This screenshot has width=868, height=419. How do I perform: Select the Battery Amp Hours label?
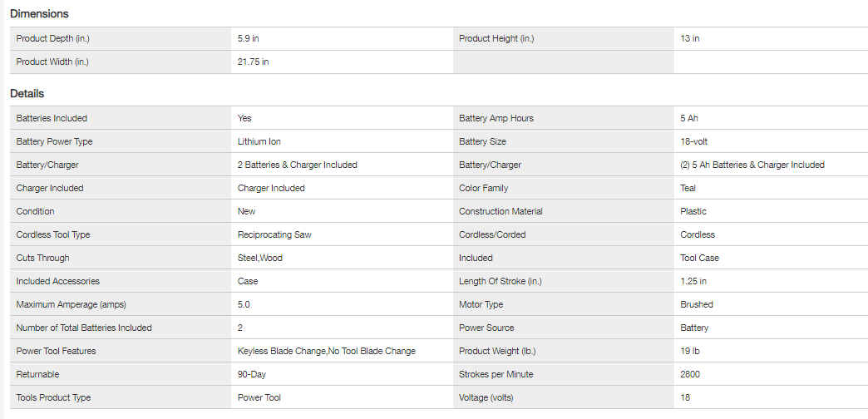(496, 118)
